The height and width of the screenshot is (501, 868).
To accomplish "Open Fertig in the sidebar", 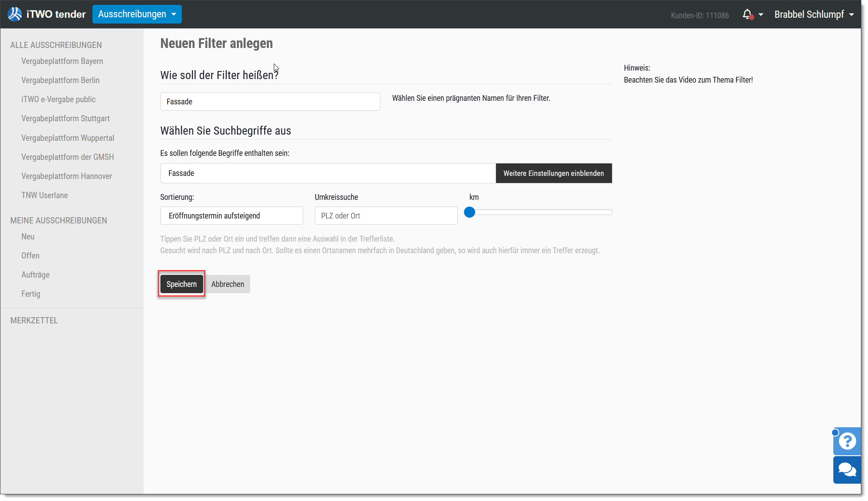I will click(x=31, y=294).
